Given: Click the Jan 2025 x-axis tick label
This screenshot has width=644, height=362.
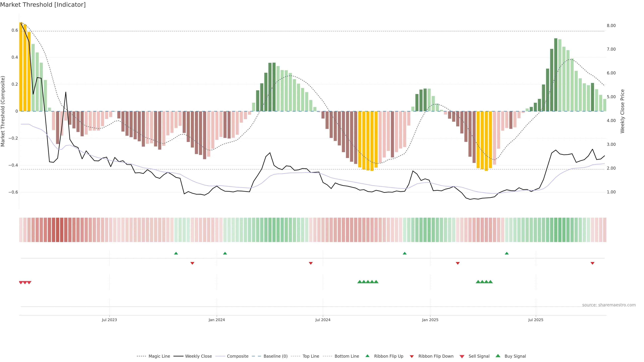Looking at the screenshot, I should coord(430,320).
